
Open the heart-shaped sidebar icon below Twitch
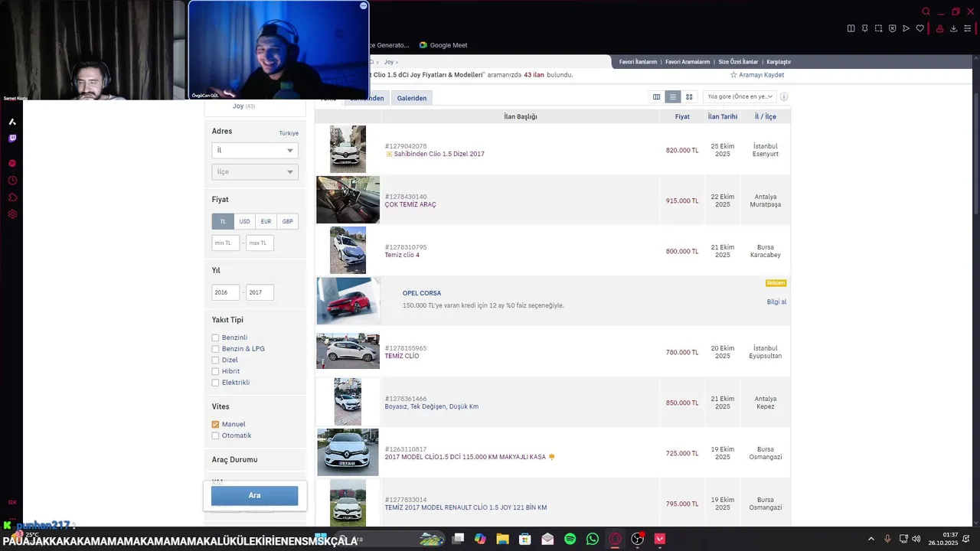click(x=12, y=163)
